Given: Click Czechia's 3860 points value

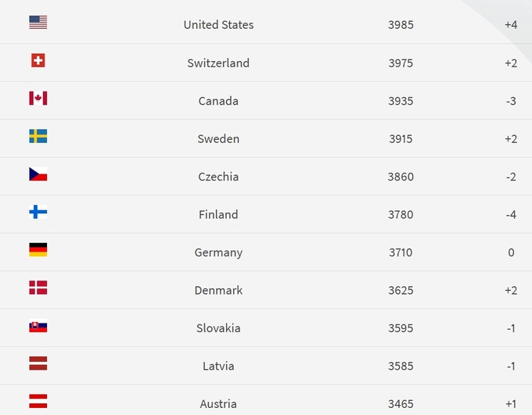Looking at the screenshot, I should point(401,177).
